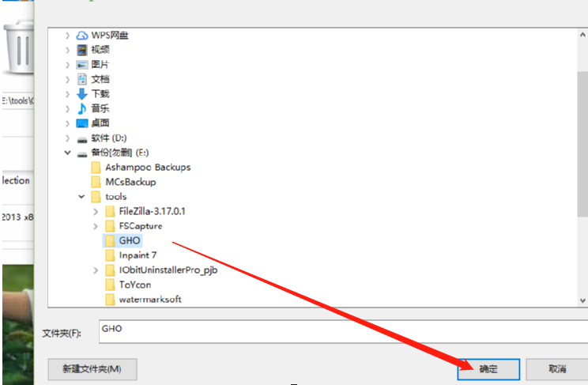
Task: Click the 文档 documents icon
Action: coord(82,79)
